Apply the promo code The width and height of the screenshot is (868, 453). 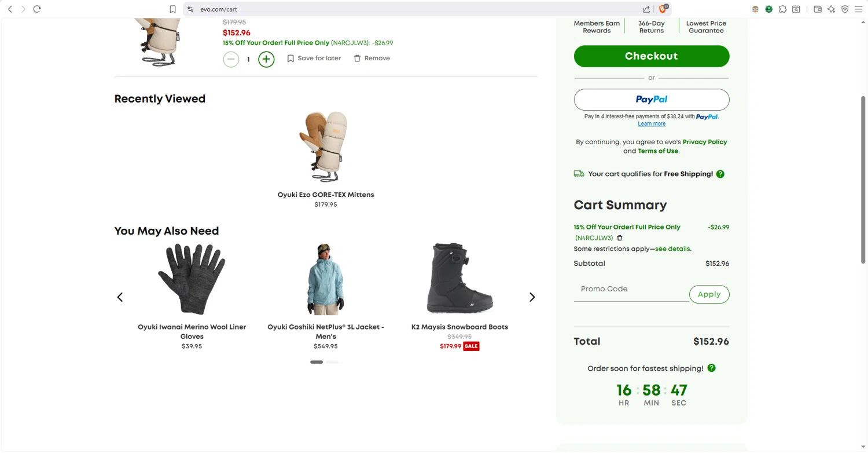(x=709, y=294)
